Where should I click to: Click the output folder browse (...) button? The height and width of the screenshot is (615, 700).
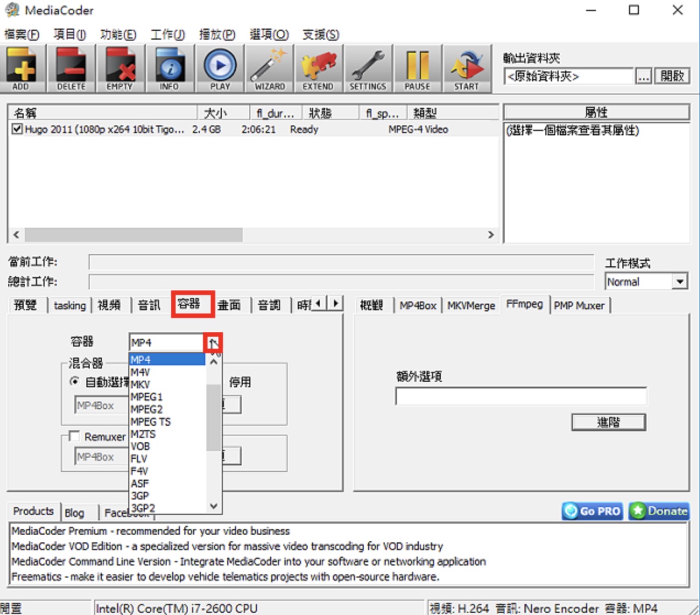click(x=643, y=76)
